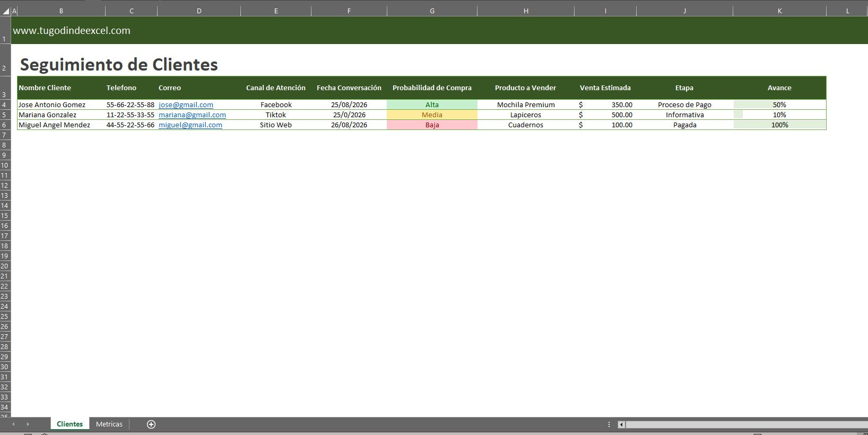This screenshot has width=868, height=435.
Task: Select the Pagada stage cell
Action: 684,125
